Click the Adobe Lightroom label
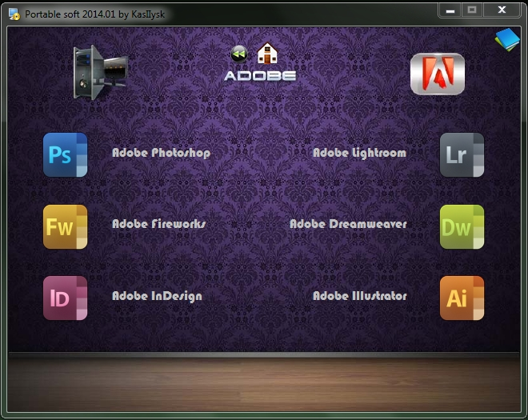 (x=360, y=153)
